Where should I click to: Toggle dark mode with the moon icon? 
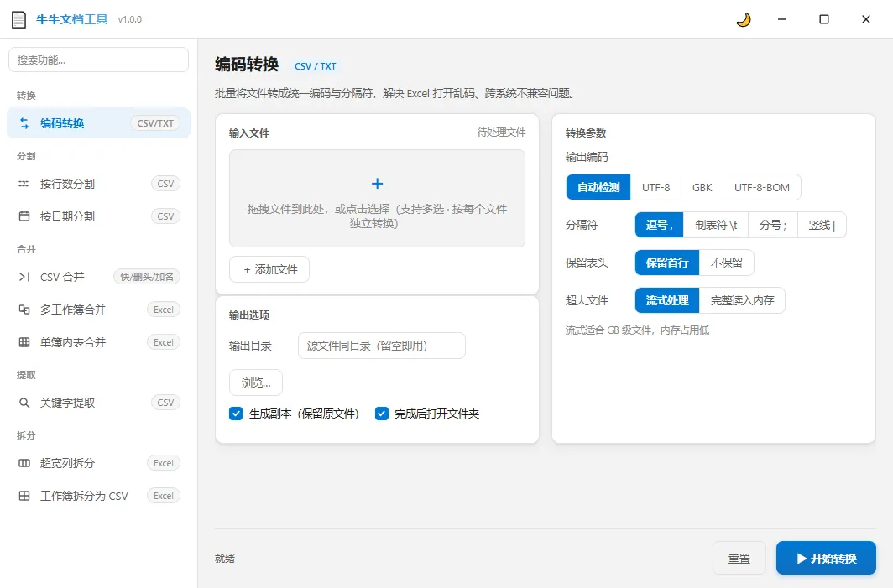(x=744, y=20)
